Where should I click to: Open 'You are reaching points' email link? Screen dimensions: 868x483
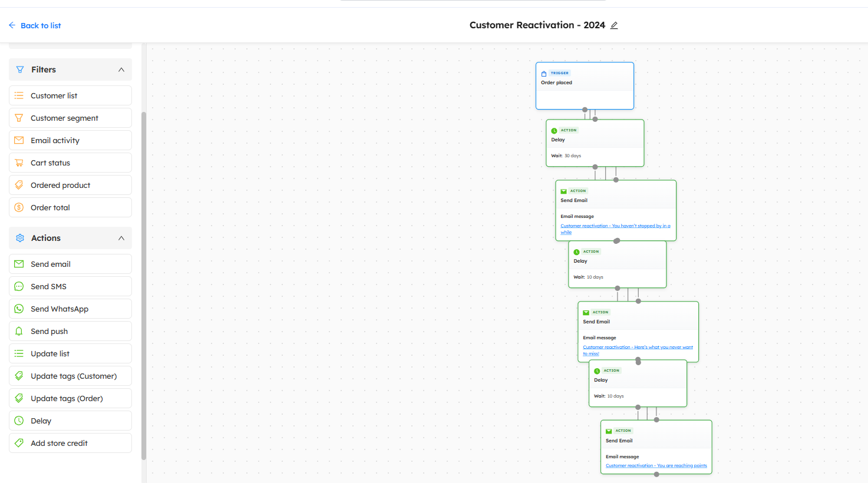[x=656, y=466]
